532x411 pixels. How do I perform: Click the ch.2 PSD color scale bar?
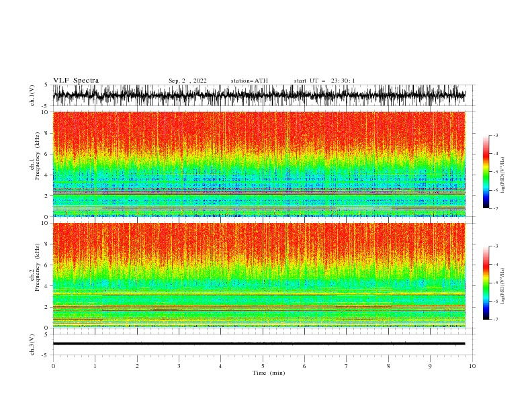pyautogui.click(x=486, y=283)
